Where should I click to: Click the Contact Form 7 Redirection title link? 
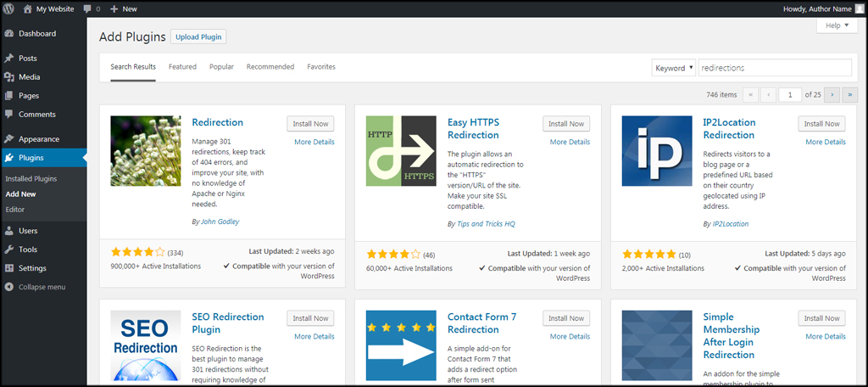point(481,323)
